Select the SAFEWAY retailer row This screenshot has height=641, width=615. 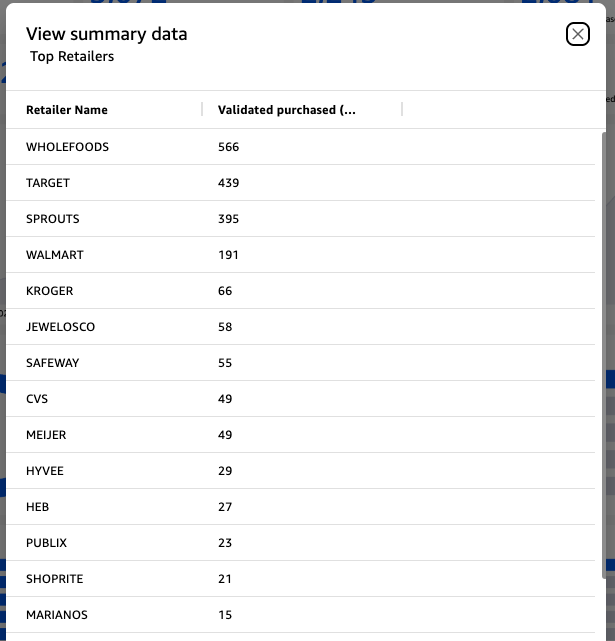pyautogui.click(x=300, y=363)
